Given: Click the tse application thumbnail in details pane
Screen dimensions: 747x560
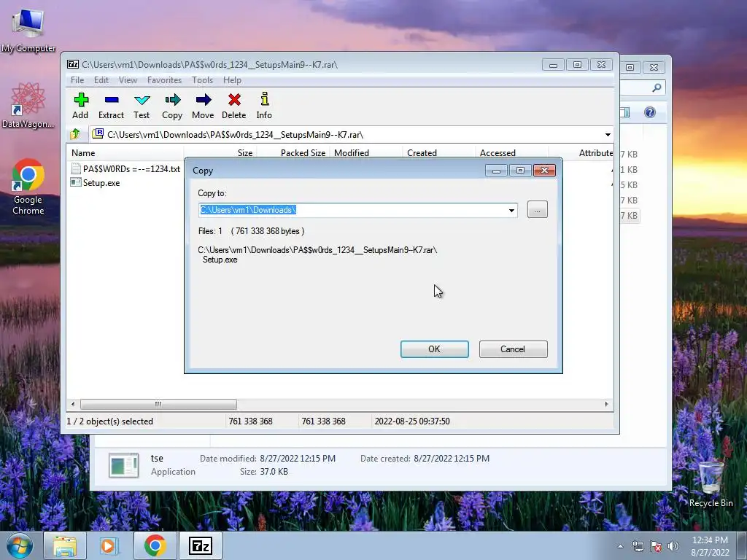Looking at the screenshot, I should [124, 465].
